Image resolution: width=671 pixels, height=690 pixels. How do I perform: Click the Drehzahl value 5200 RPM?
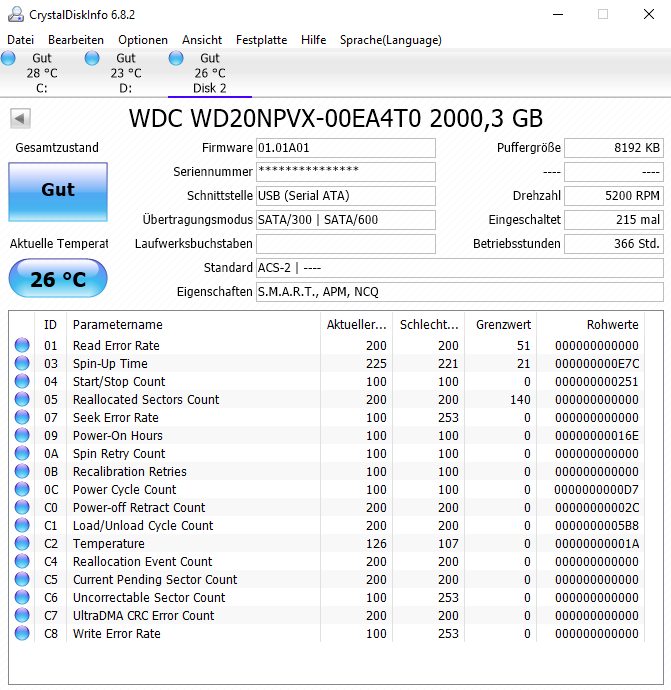point(614,196)
